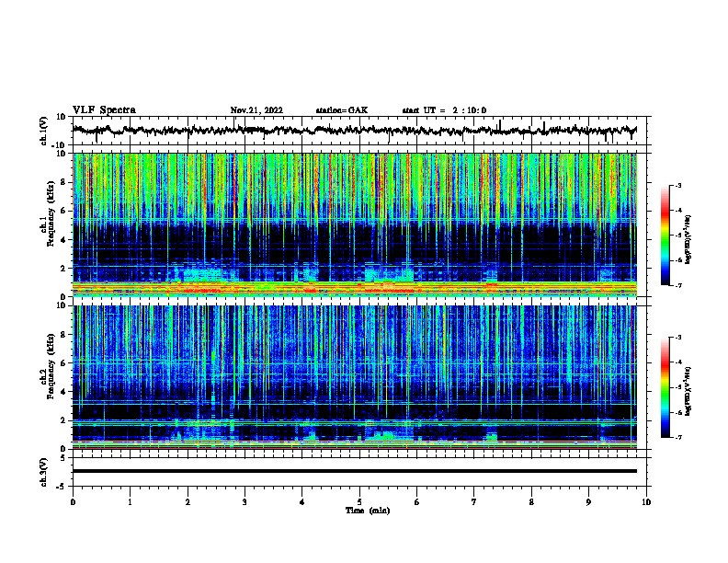Click the "-7" tick on ch.1 colorbar

678,285
